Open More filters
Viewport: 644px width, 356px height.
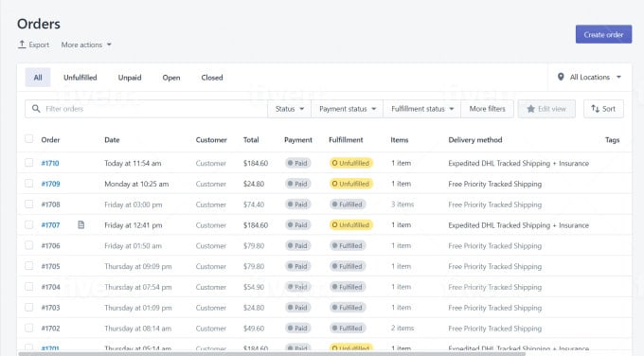pyautogui.click(x=487, y=109)
